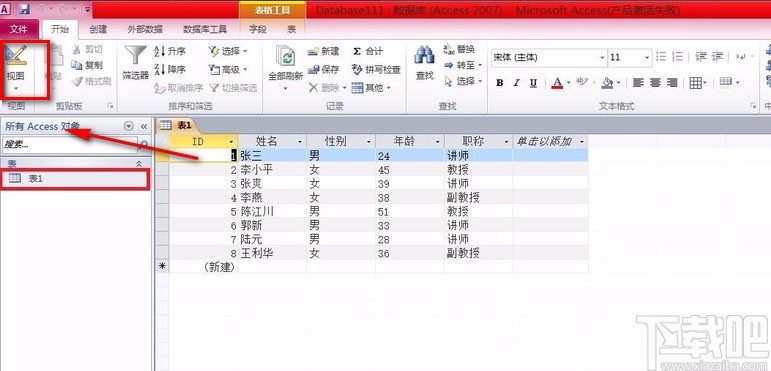Click the numbered list icon

[678, 57]
